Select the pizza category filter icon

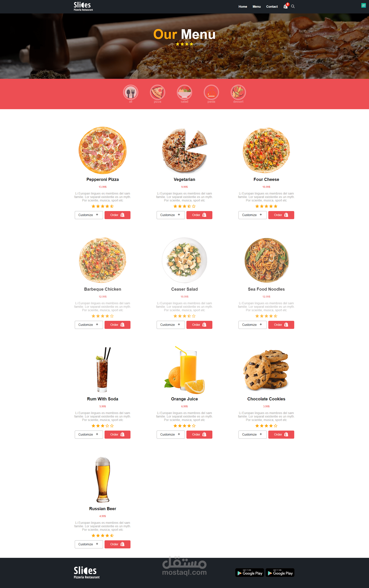click(157, 92)
